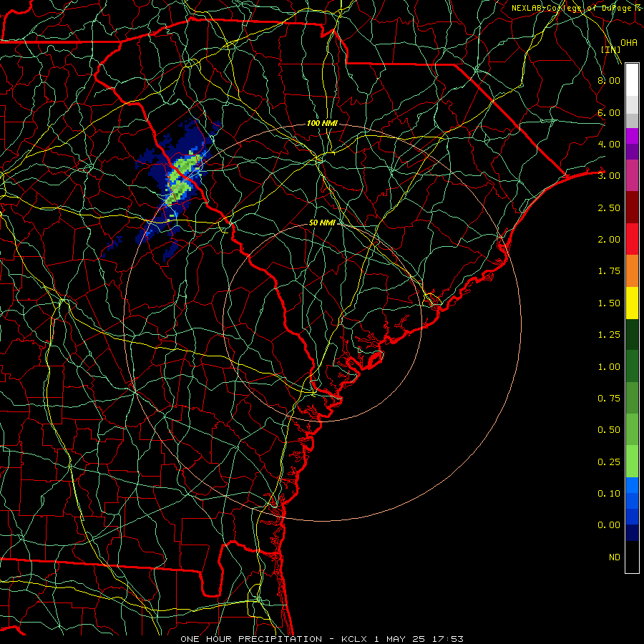Click the white top swatch of color scale
Screen dimensions: 644x644
[x=632, y=79]
